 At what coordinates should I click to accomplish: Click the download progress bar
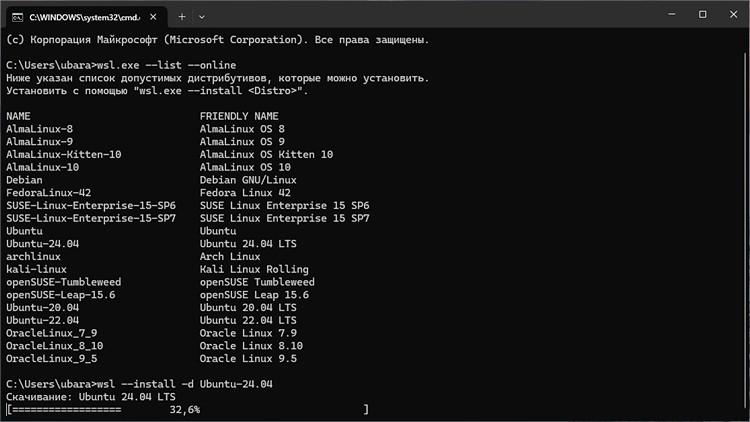click(x=187, y=409)
